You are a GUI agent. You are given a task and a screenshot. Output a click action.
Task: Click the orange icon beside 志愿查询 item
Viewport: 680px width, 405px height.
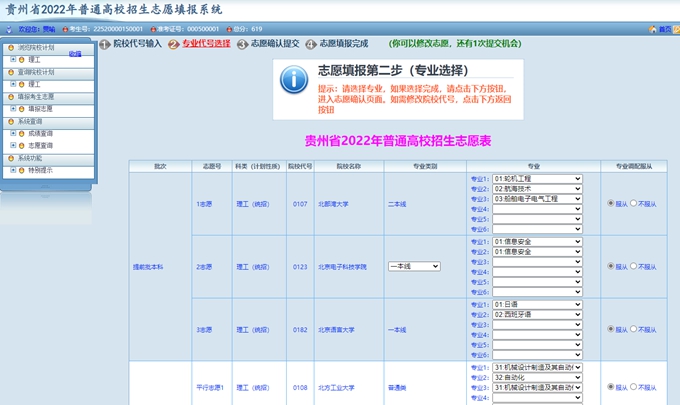[x=21, y=145]
